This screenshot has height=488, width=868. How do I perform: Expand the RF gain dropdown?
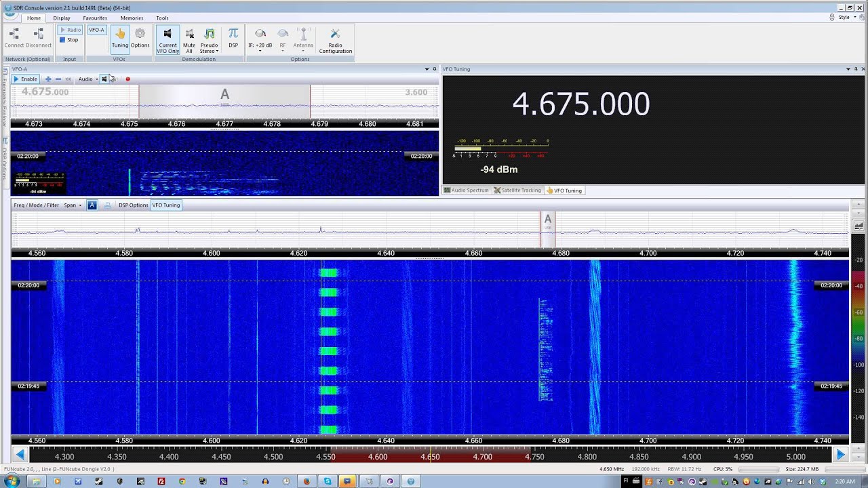(283, 40)
